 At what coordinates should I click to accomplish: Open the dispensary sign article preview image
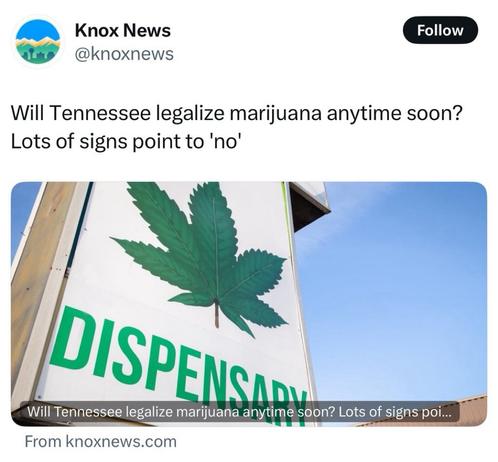click(249, 304)
